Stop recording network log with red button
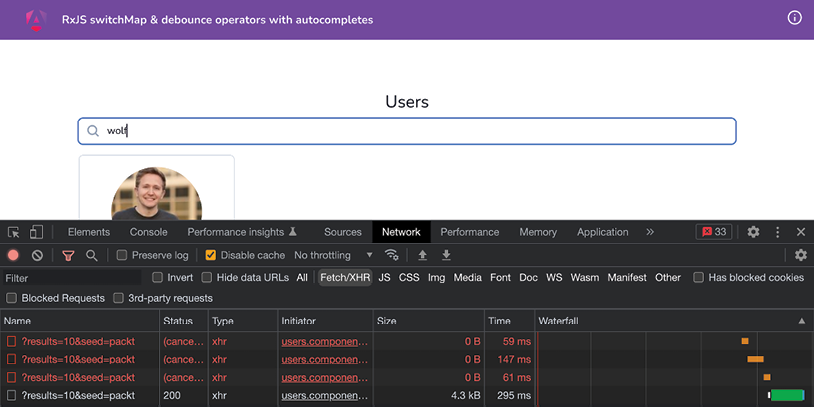Screen dimensions: 814x407 pyautogui.click(x=13, y=255)
